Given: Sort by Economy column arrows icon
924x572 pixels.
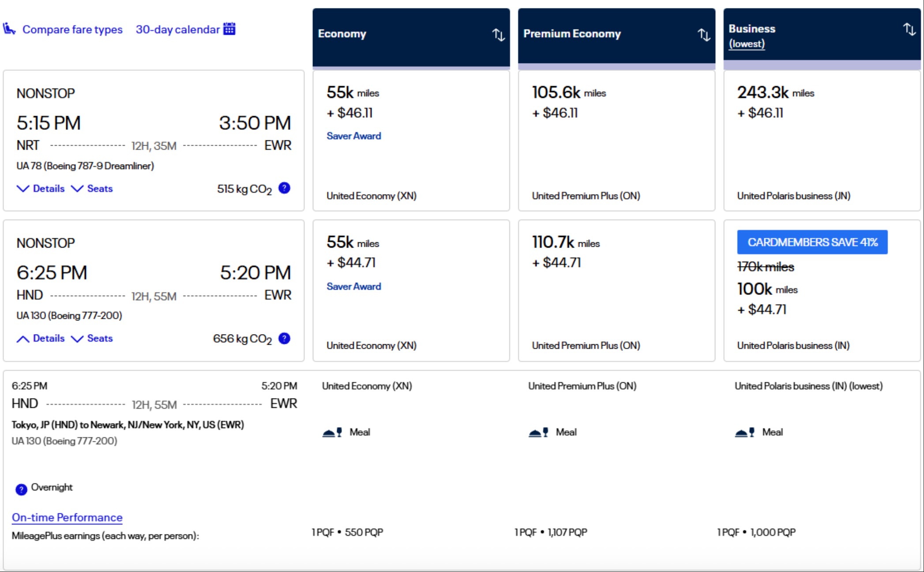Looking at the screenshot, I should point(499,34).
